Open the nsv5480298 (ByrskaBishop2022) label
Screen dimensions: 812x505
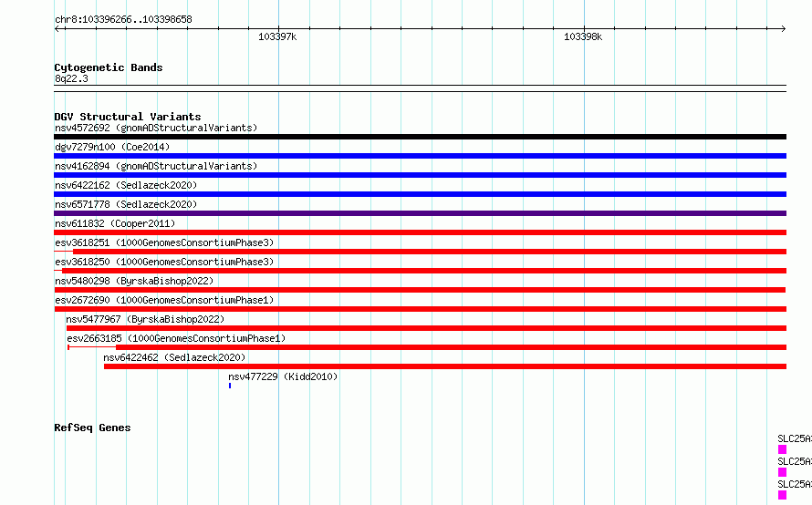click(x=134, y=281)
